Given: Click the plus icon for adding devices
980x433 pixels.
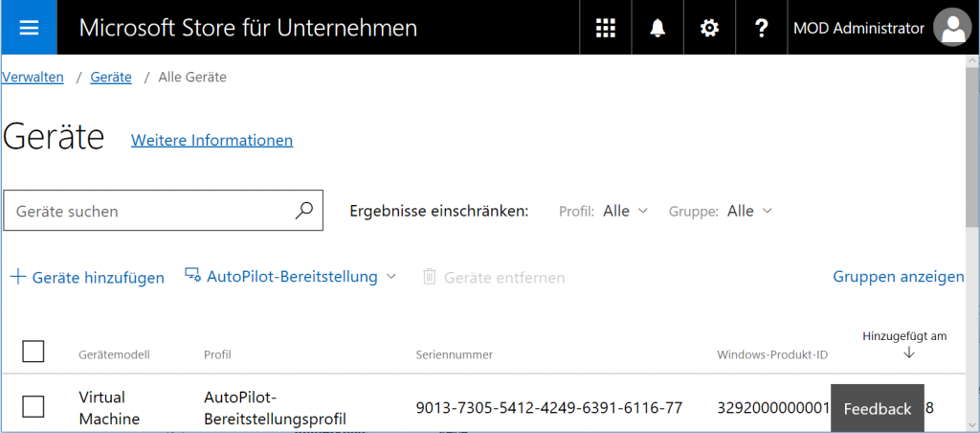Looking at the screenshot, I should click(18, 277).
